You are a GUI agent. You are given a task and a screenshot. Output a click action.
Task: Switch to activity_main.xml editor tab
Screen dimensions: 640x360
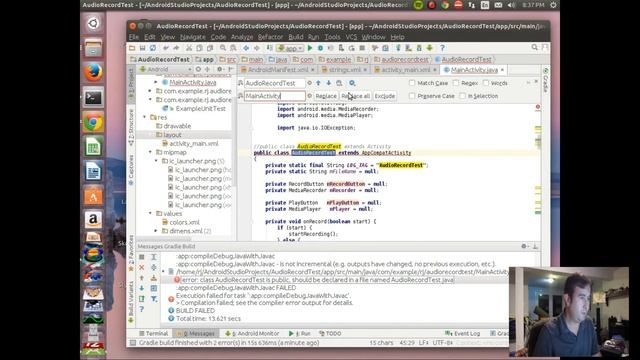[406, 70]
